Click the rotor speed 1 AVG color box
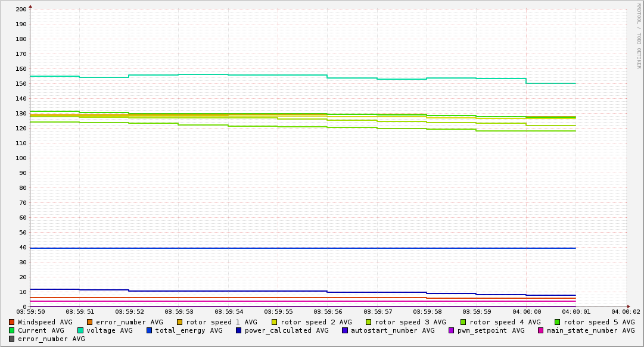This screenshot has height=347, width=644. point(180,322)
